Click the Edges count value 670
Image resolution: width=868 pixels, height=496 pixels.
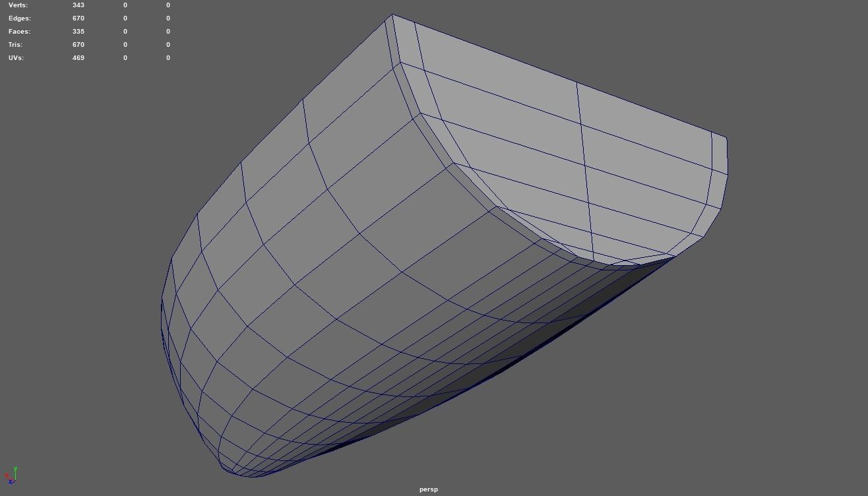click(78, 18)
